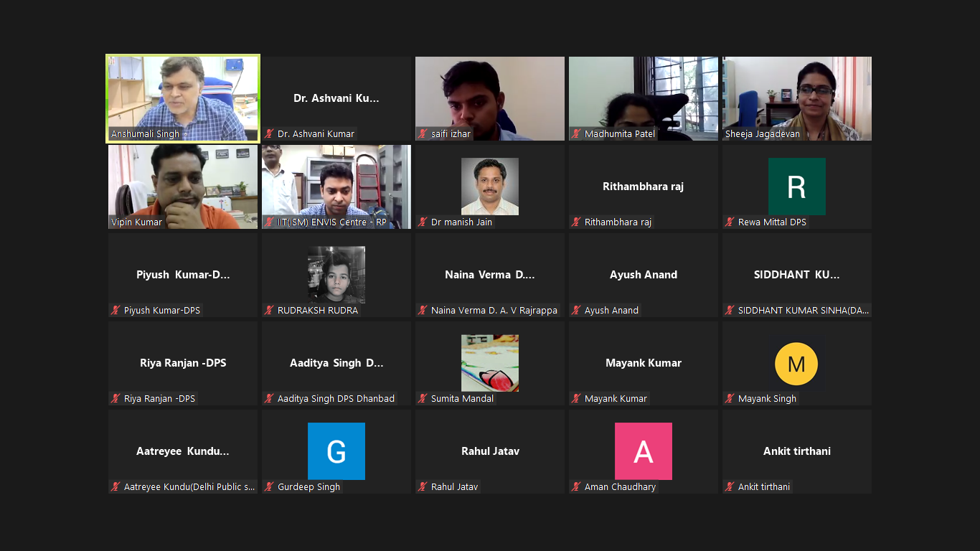Click muted mic icon beside Dr manish Jain
980x551 pixels.
pyautogui.click(x=423, y=222)
